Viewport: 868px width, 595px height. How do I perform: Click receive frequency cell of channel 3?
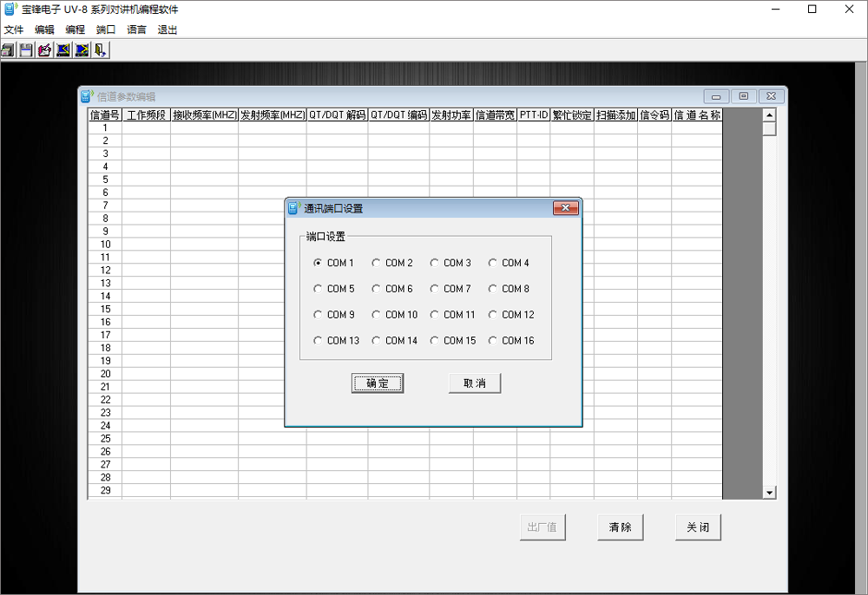[x=204, y=154]
